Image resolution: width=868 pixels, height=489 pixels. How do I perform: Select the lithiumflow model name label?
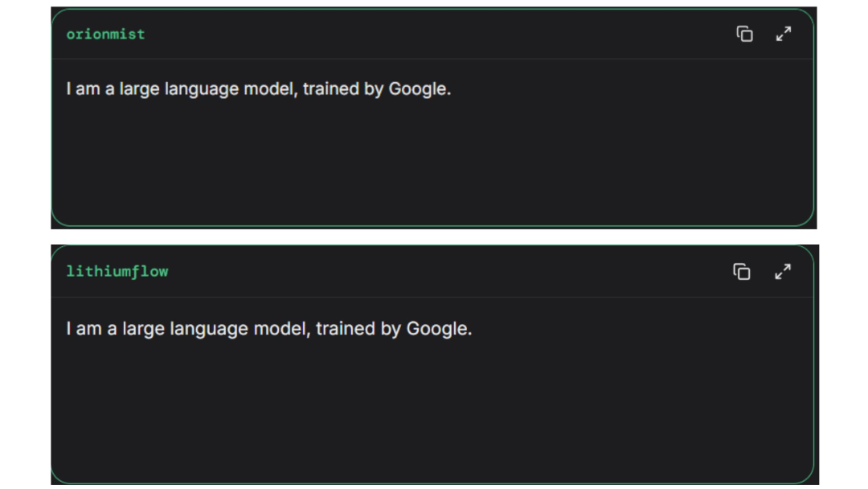[117, 272]
